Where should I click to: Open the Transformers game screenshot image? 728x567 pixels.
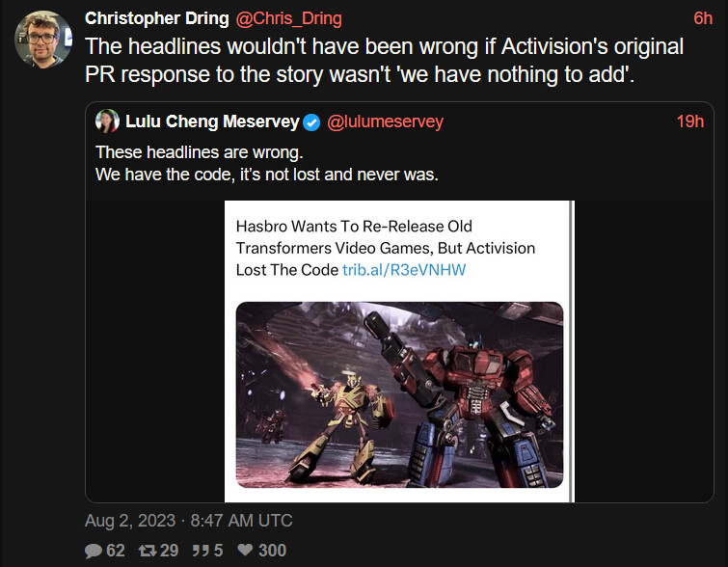[x=399, y=394]
